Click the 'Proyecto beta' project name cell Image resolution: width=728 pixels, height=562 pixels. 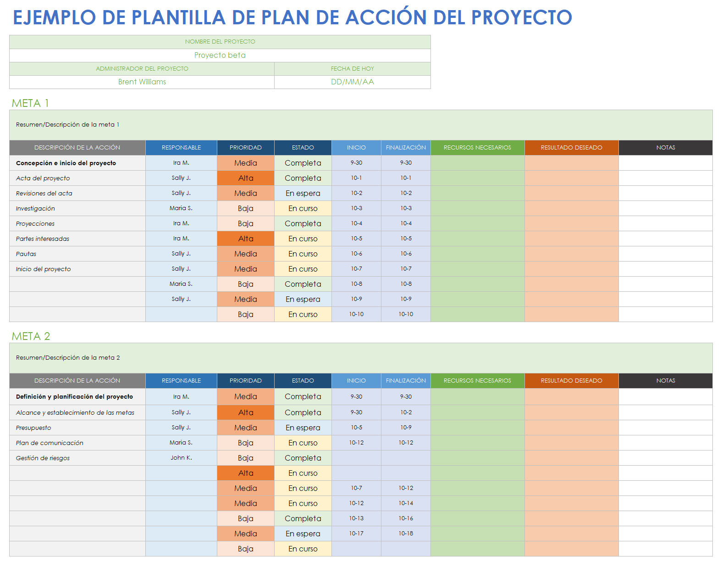220,55
